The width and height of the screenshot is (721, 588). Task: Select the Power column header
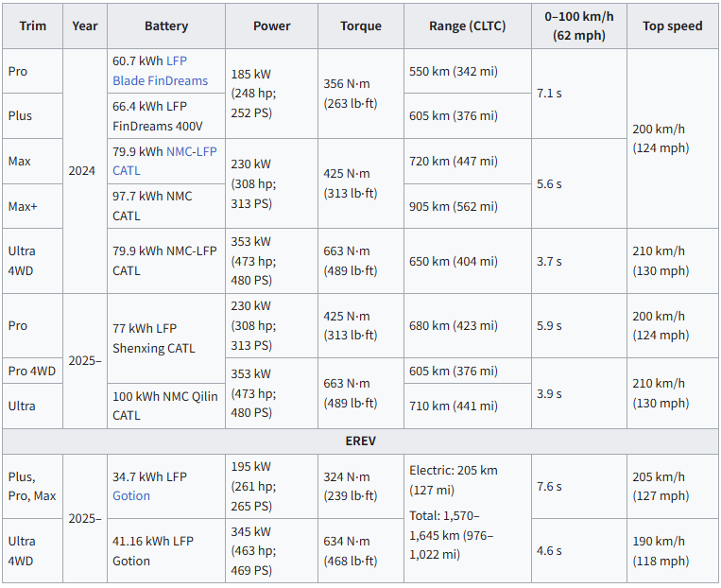point(272,26)
